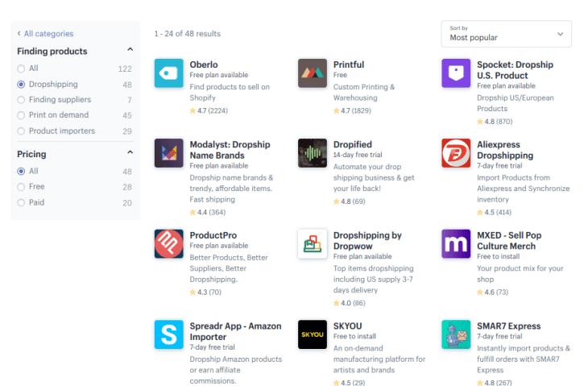Open Spocket: Dropship U.S. Product title
Viewport: 588px width, 386px height.
tap(515, 70)
